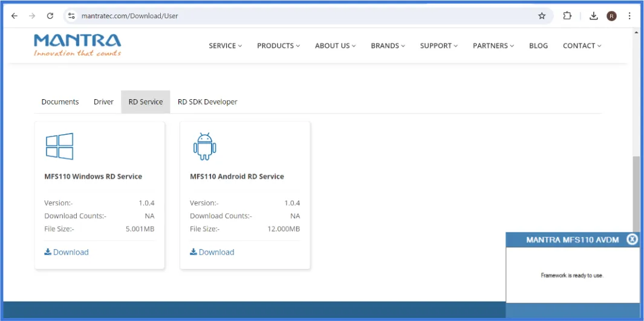Download MFS110 Android RD Service

pyautogui.click(x=212, y=252)
